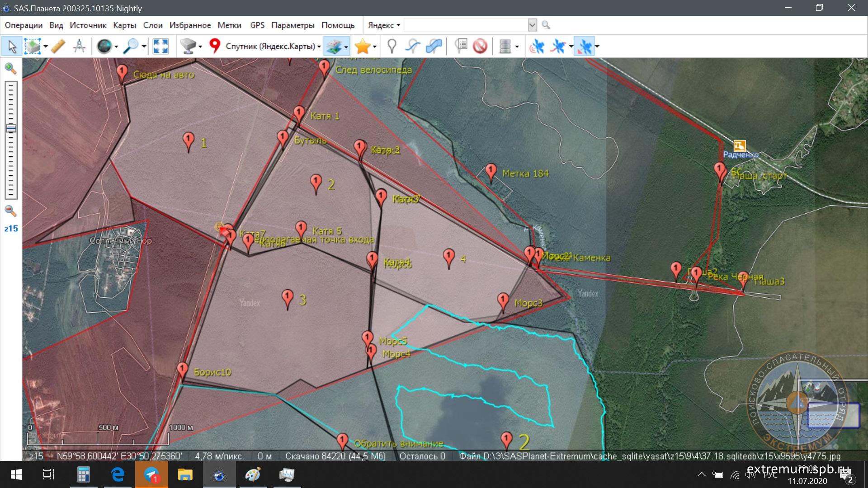Image resolution: width=868 pixels, height=488 pixels.
Task: Open Task View on the taskbar
Action: [x=49, y=474]
